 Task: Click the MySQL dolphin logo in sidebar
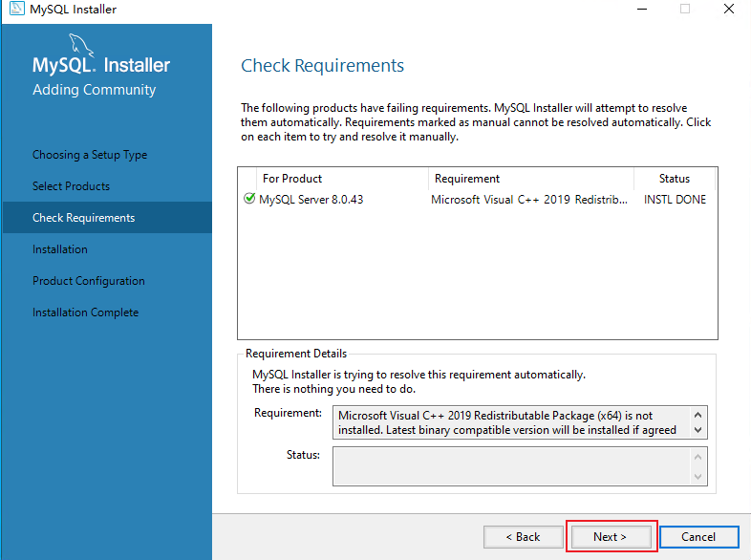[x=80, y=43]
